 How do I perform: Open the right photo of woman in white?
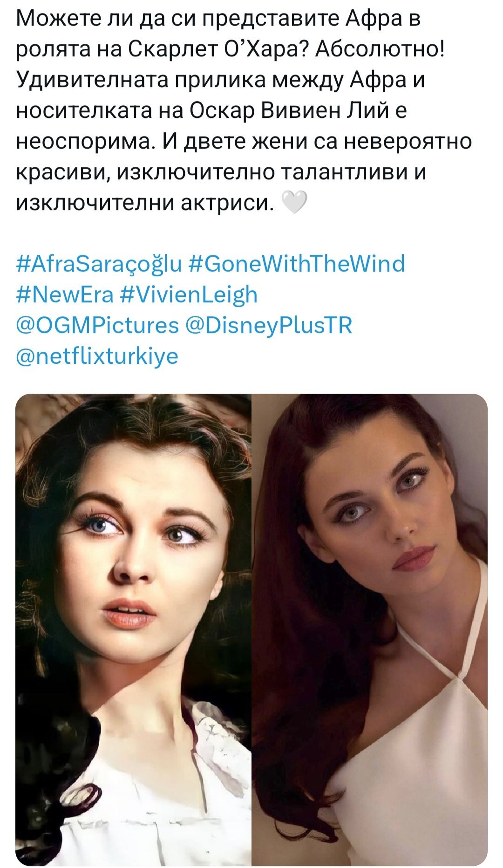click(x=369, y=629)
